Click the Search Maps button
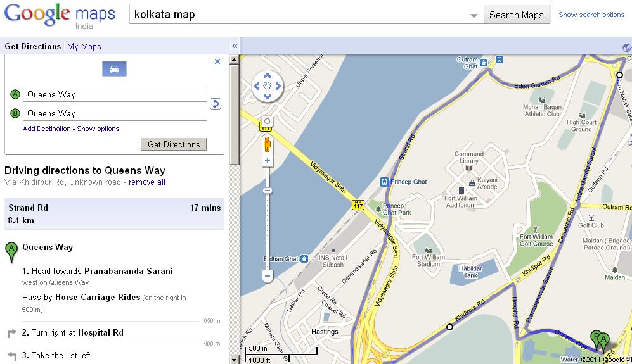 [x=517, y=15]
